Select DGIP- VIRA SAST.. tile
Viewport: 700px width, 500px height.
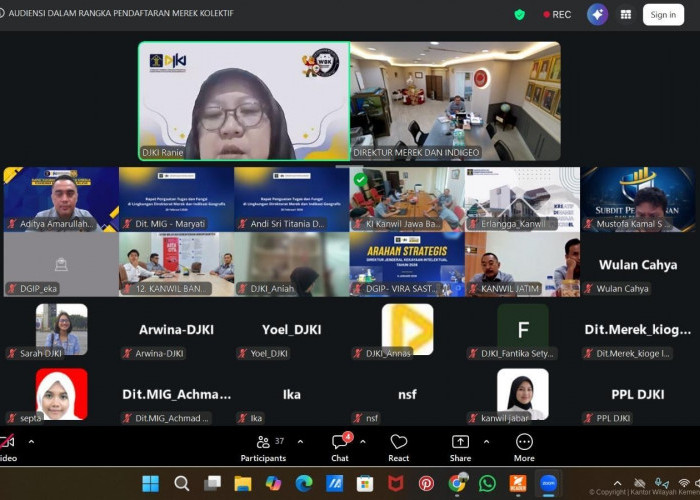pos(407,264)
